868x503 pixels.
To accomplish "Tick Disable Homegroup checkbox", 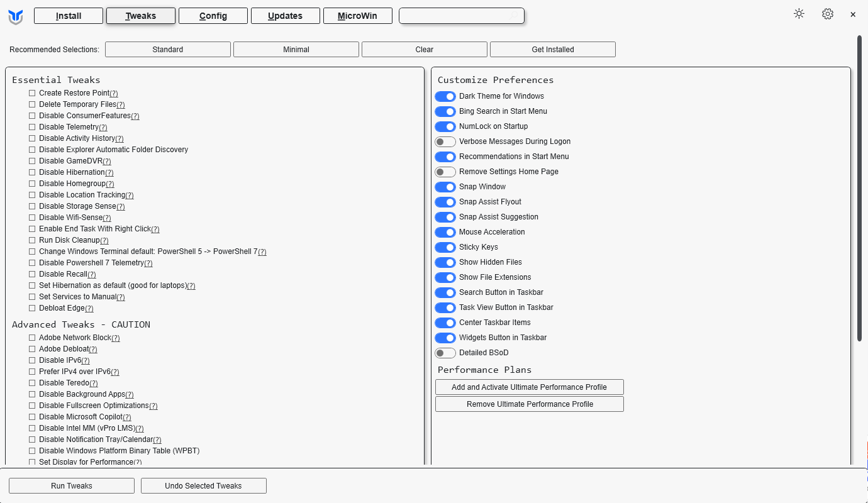I will click(x=32, y=184).
